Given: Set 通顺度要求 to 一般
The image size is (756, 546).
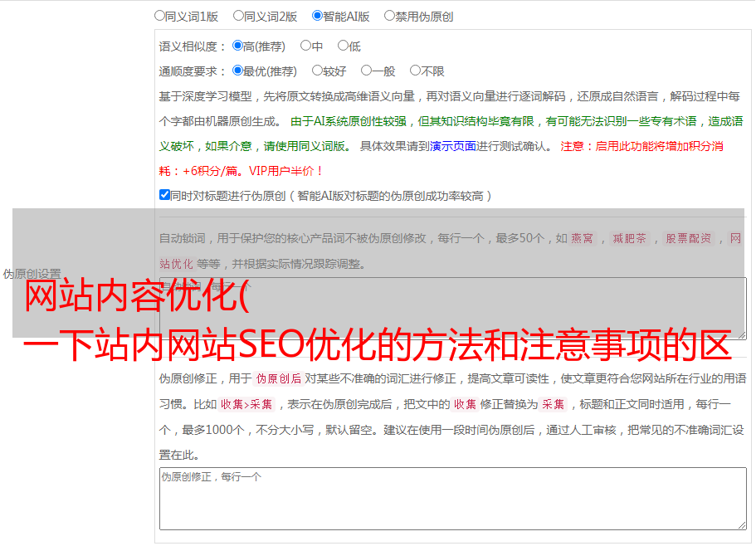Looking at the screenshot, I should 367,71.
